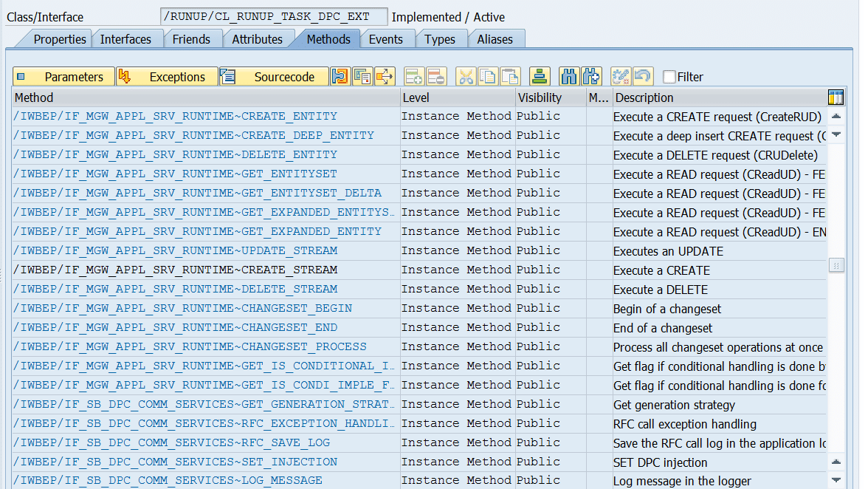Screen dimensions: 868x489
Task: Click the Insert row icon
Action: [x=413, y=77]
